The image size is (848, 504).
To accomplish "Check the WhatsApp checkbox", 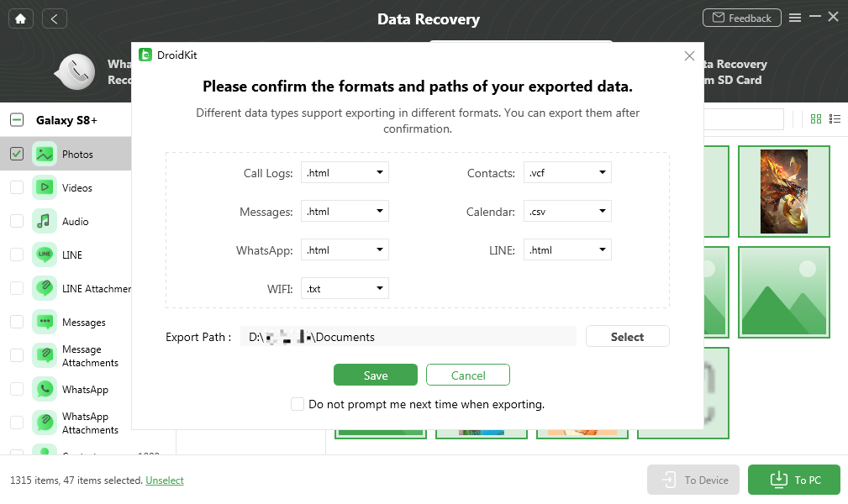I will click(x=17, y=389).
